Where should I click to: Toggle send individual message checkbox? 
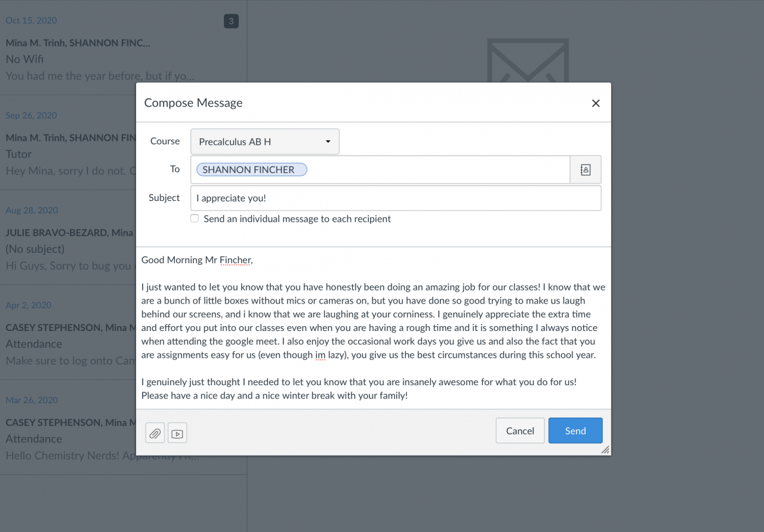point(195,219)
